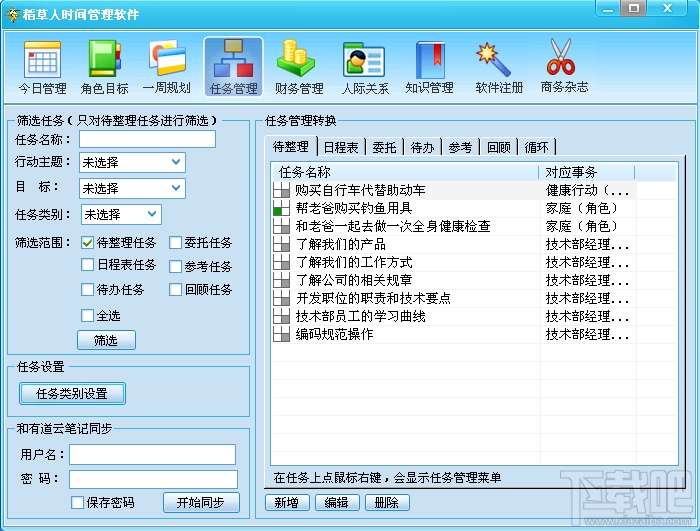Viewport: 700px width, 531px height.
Task: Select task 和老爸一起去做一次全身健康检查
Action: (393, 226)
